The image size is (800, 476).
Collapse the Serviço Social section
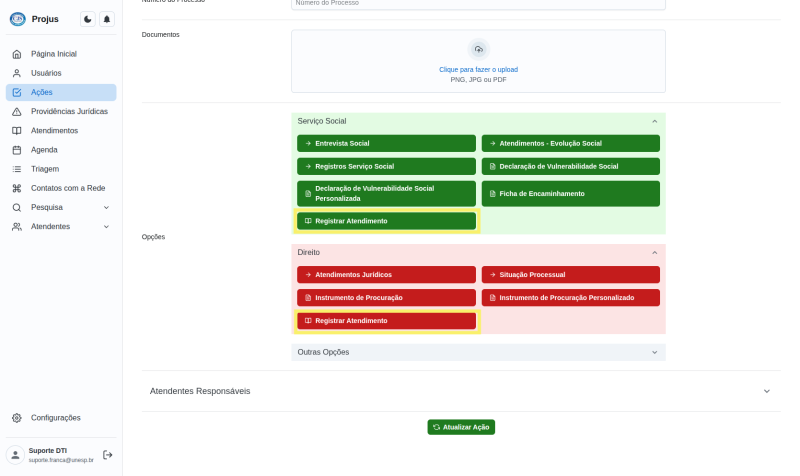pos(655,121)
